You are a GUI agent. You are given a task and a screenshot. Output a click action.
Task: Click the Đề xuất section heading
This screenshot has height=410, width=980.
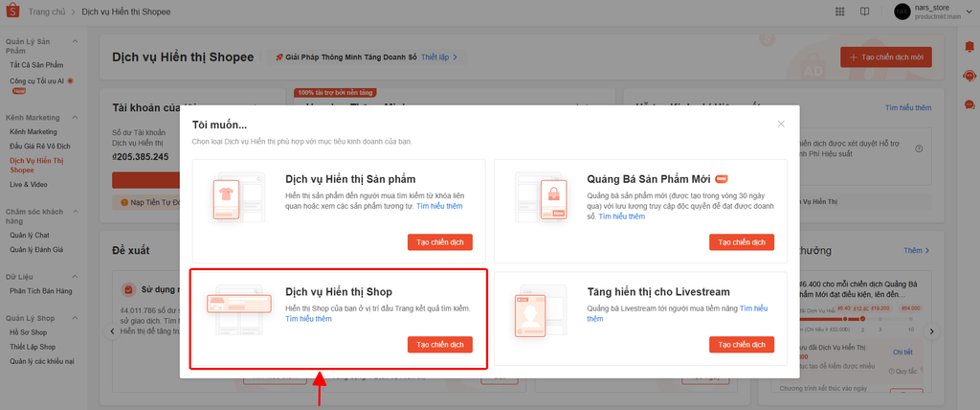coord(130,250)
